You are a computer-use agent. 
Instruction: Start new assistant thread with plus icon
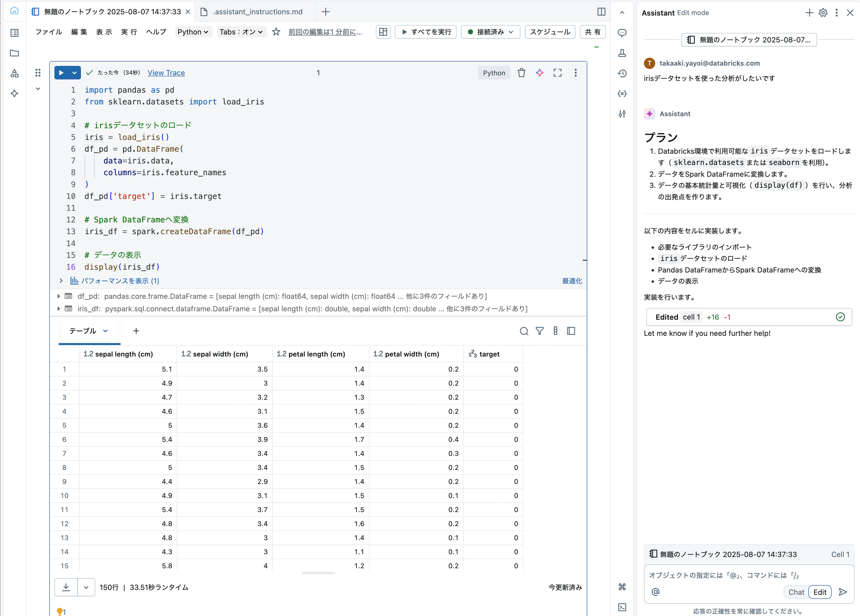click(x=809, y=13)
